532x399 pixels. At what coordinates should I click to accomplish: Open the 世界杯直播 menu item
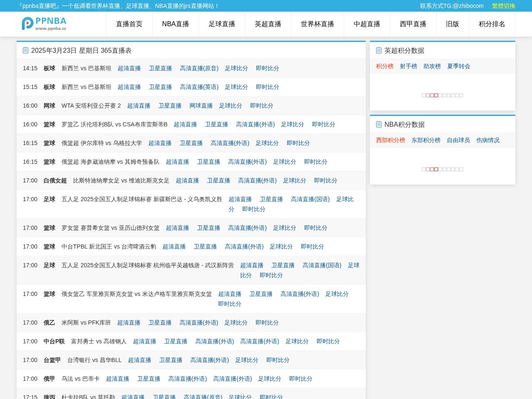(318, 24)
